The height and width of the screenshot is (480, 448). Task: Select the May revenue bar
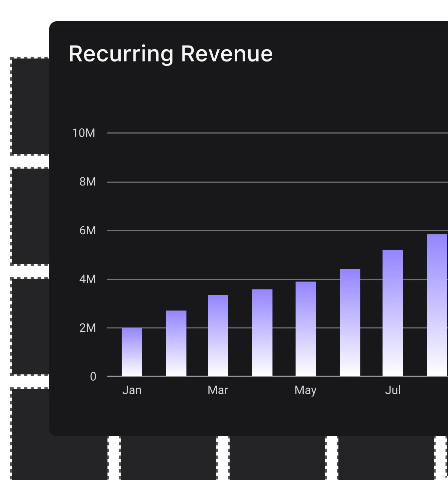(305, 329)
